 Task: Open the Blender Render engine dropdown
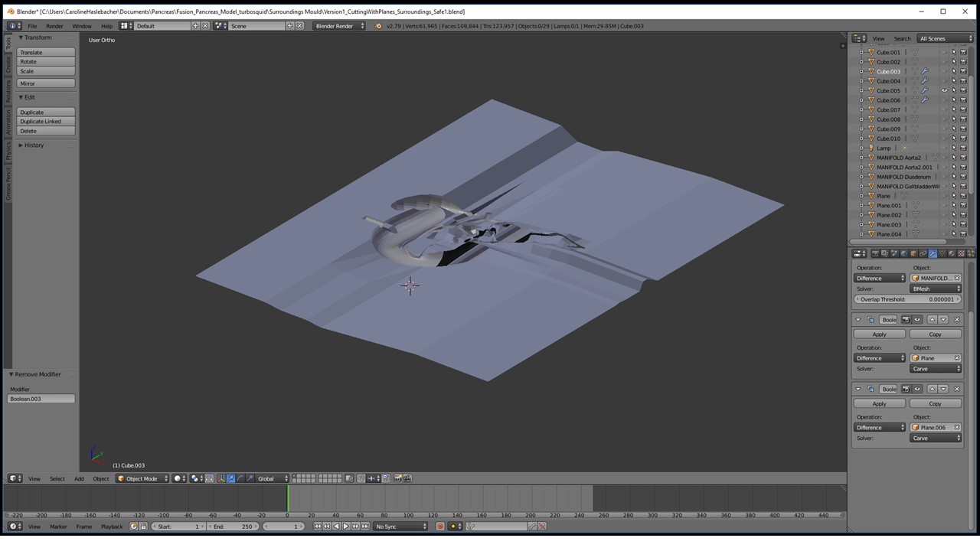click(x=340, y=25)
